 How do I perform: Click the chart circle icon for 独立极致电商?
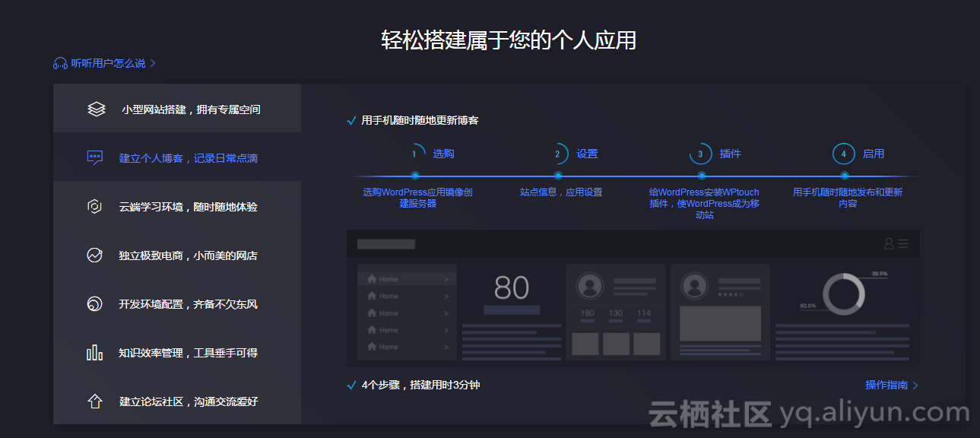[94, 255]
